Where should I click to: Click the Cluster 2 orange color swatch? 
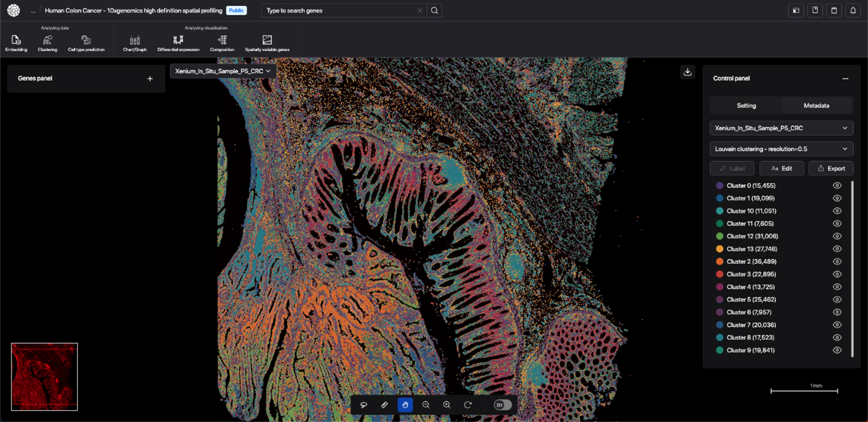tap(719, 261)
